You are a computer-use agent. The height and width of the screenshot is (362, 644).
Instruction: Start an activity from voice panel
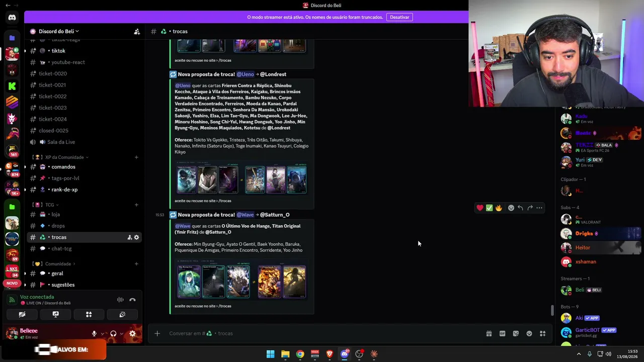(89, 314)
